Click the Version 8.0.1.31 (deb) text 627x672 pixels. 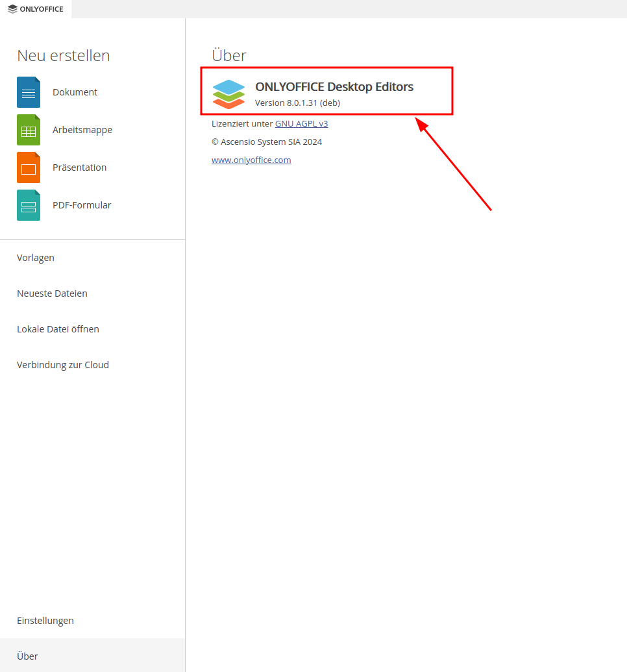(x=297, y=103)
